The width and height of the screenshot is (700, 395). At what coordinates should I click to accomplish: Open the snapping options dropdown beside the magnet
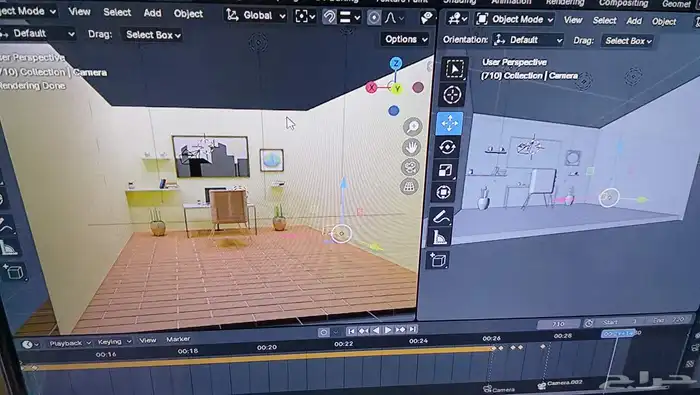coord(350,17)
